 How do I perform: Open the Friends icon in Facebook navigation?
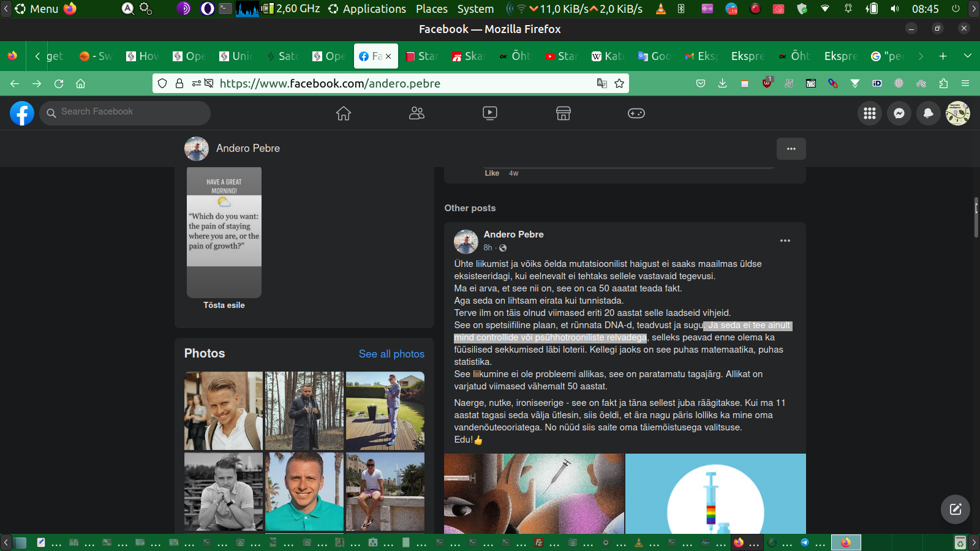pos(417,113)
